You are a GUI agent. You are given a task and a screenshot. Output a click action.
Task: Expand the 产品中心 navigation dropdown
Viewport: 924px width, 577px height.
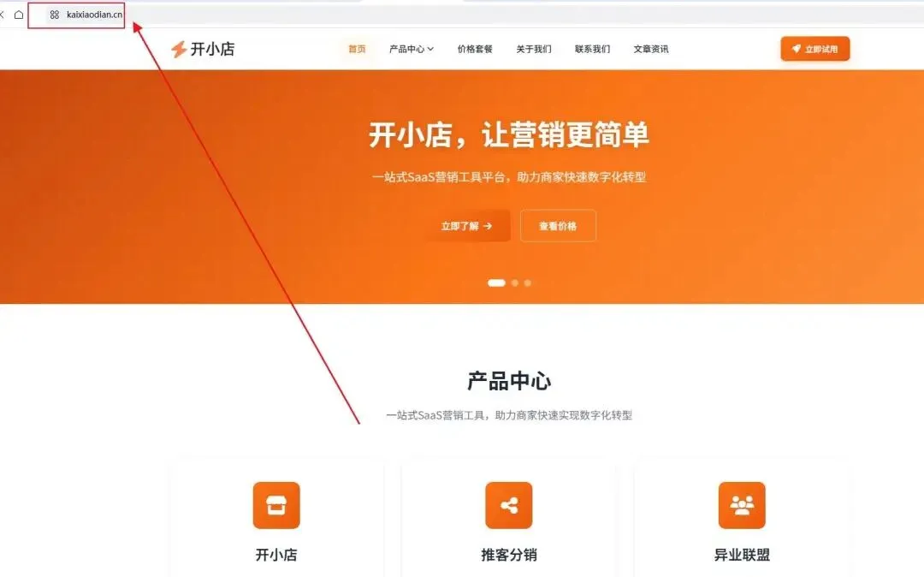[408, 49]
